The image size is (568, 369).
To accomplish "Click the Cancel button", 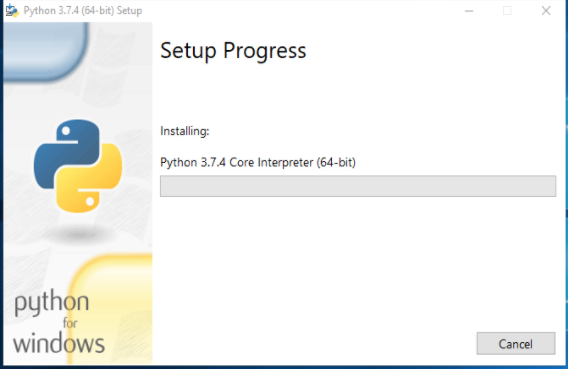I will coord(515,343).
